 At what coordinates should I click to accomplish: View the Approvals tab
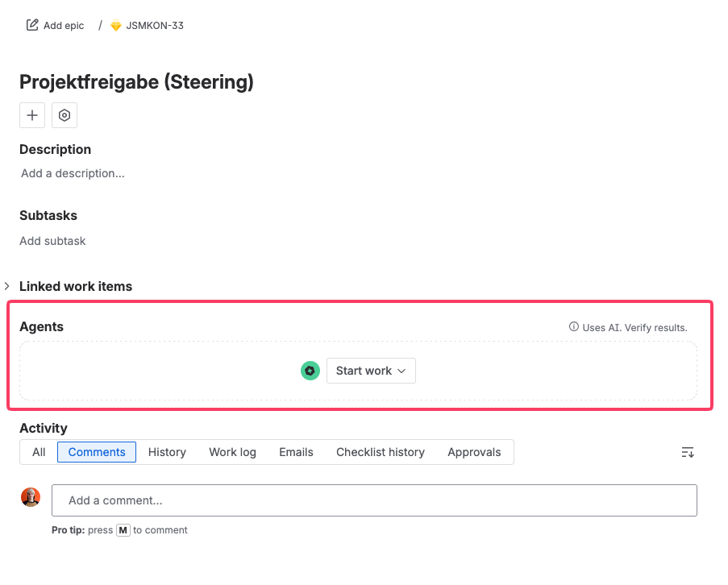(x=474, y=452)
